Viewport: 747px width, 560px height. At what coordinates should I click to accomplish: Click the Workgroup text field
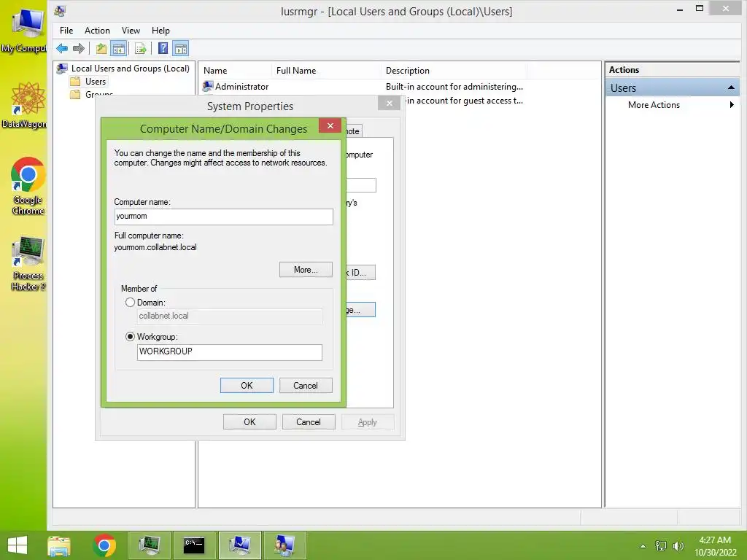pos(230,352)
